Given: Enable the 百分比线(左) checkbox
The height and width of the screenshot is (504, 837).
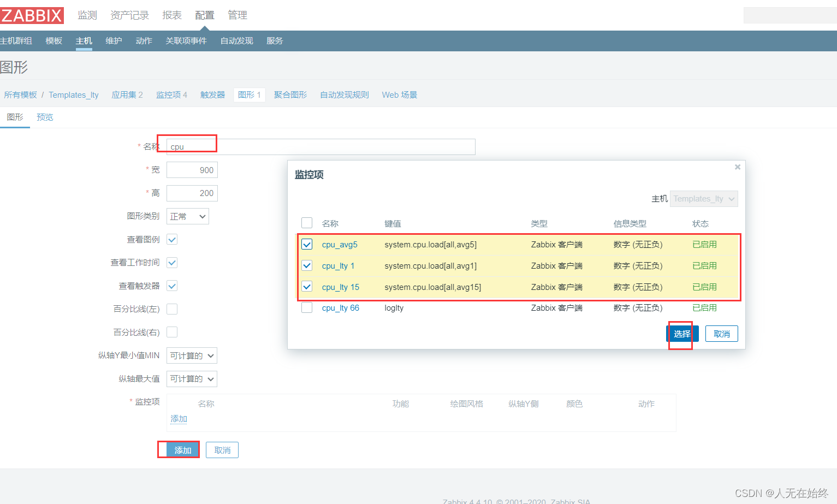Looking at the screenshot, I should 172,309.
